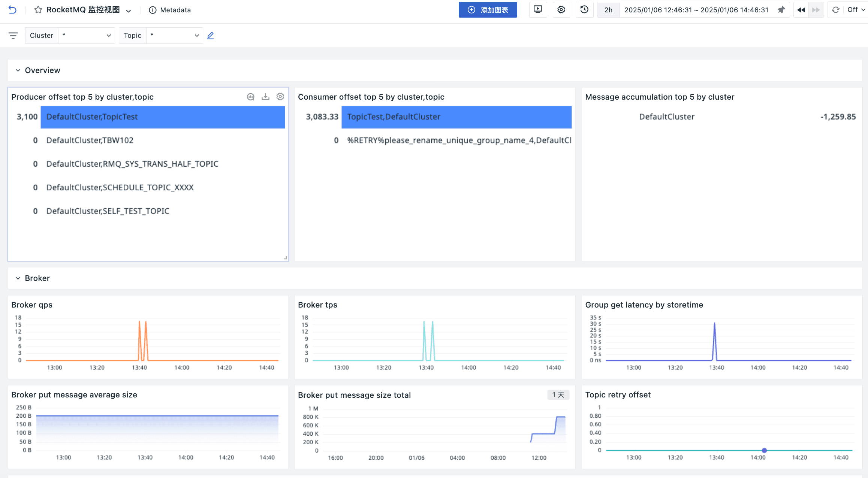Download the Producer offset chart data
Image resolution: width=868 pixels, height=478 pixels.
[266, 96]
